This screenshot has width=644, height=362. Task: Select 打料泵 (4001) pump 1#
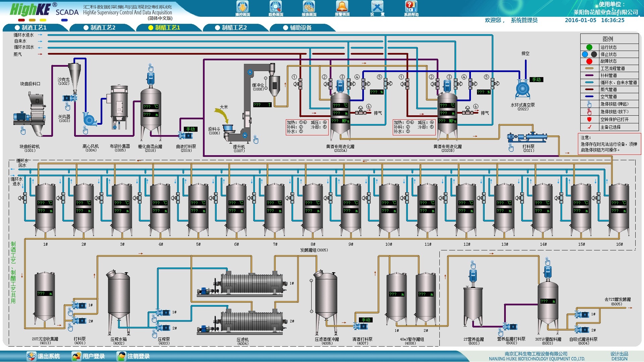coord(79,305)
